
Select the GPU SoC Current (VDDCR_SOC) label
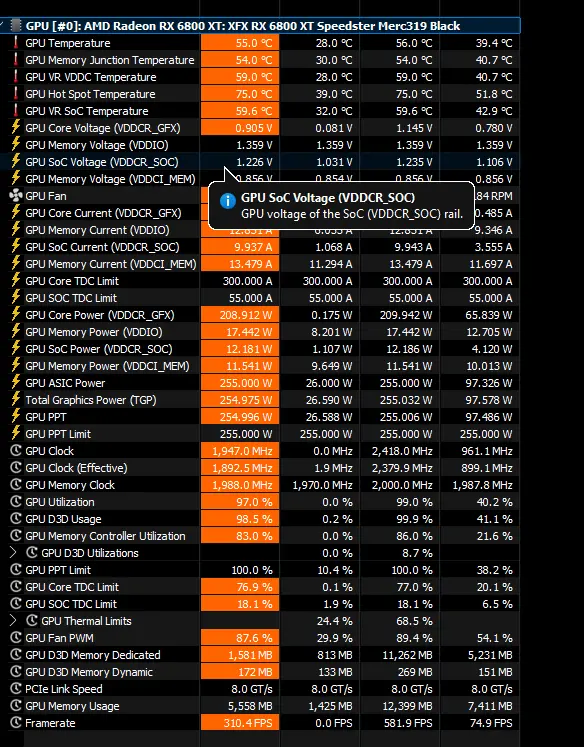[102, 247]
